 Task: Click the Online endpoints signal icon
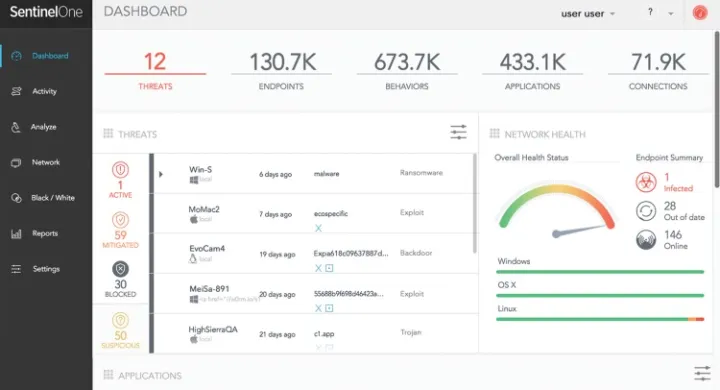[646, 240]
